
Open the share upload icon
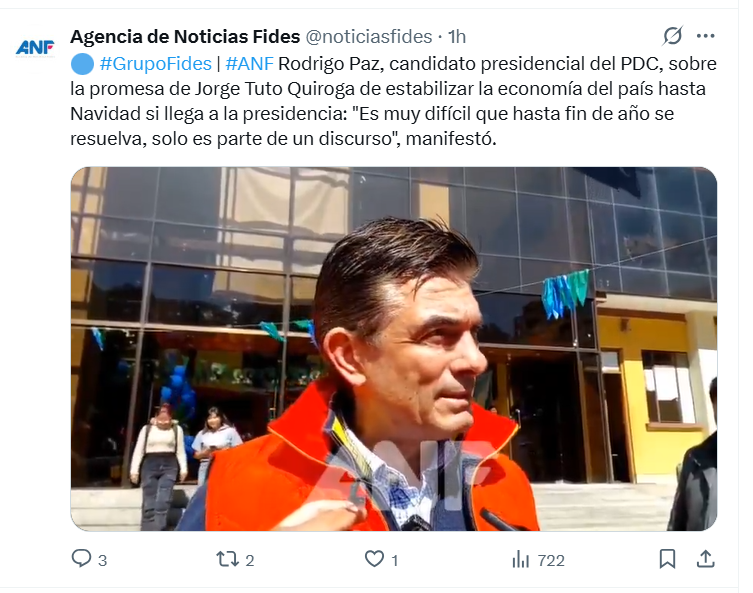tap(705, 559)
